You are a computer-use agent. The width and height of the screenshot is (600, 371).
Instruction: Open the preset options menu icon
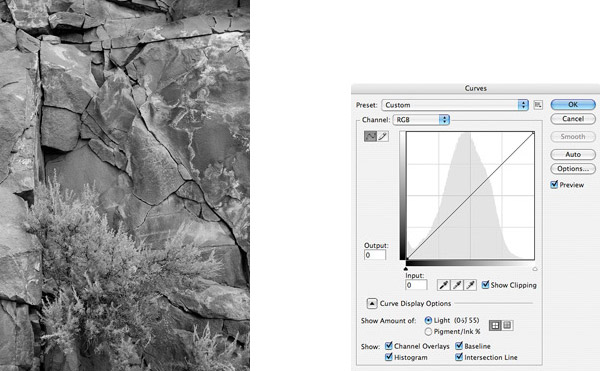click(x=538, y=105)
